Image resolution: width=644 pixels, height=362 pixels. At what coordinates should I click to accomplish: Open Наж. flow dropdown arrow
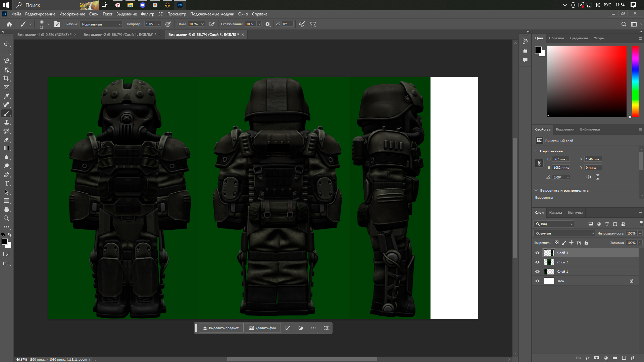click(202, 24)
